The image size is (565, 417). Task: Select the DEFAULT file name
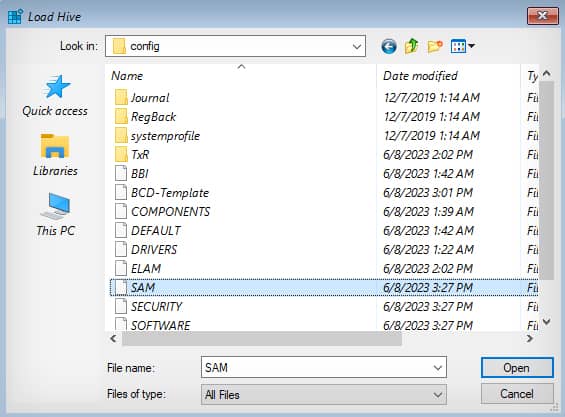[156, 231]
